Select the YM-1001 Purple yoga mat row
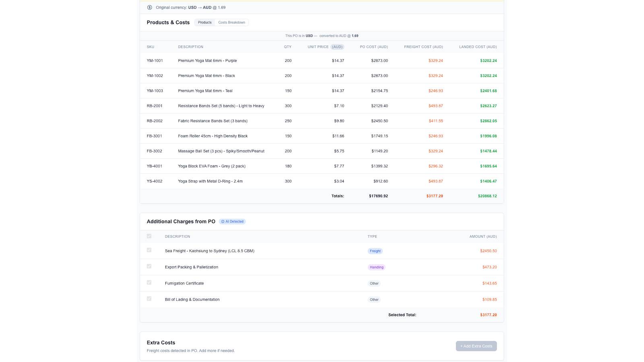This screenshot has height=362, width=644. click(x=322, y=61)
